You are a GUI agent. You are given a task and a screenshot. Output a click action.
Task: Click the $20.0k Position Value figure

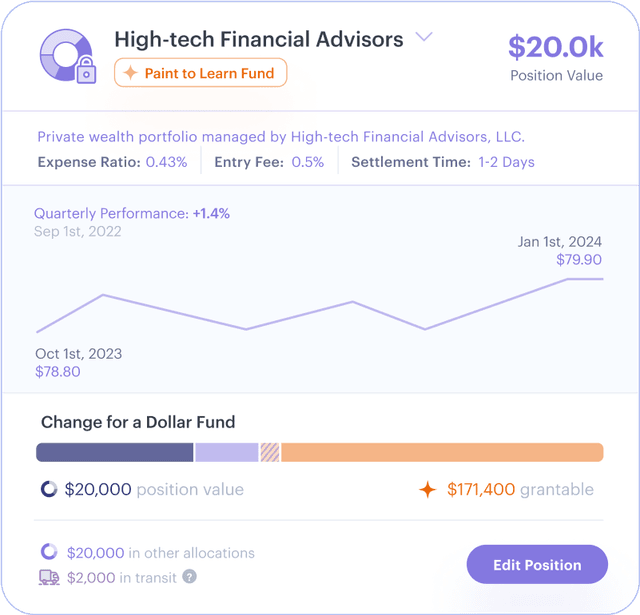point(555,47)
